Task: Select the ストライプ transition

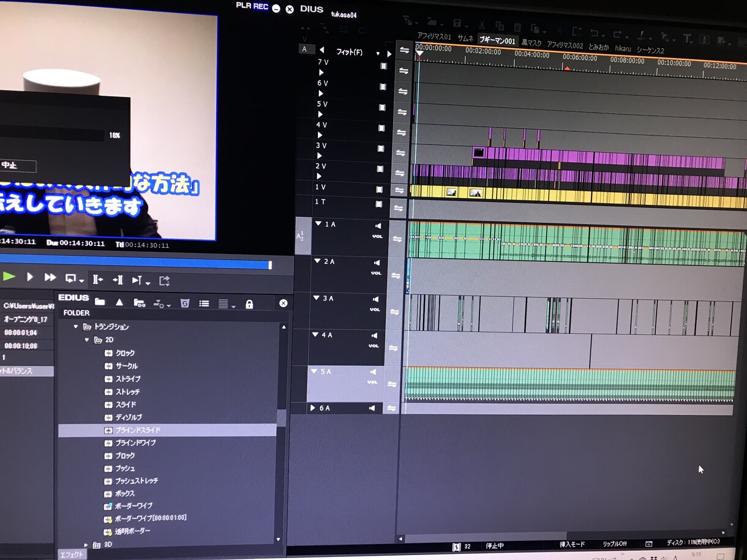Action: [x=128, y=379]
